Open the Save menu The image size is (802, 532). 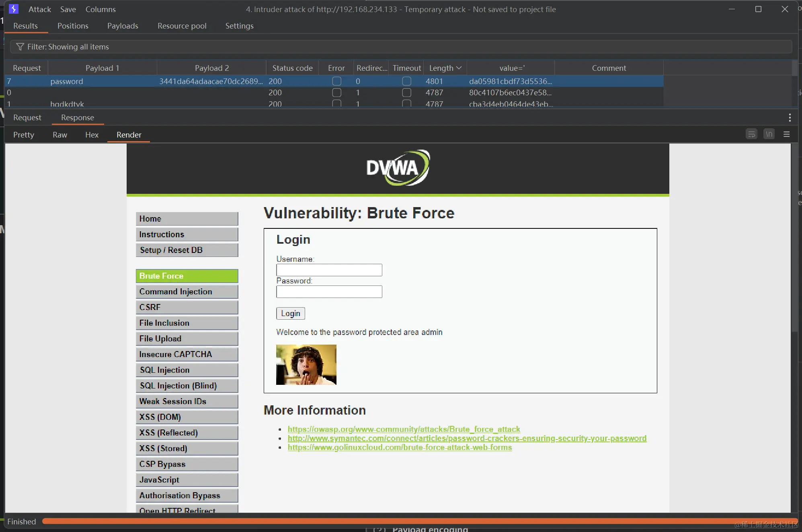tap(68, 9)
